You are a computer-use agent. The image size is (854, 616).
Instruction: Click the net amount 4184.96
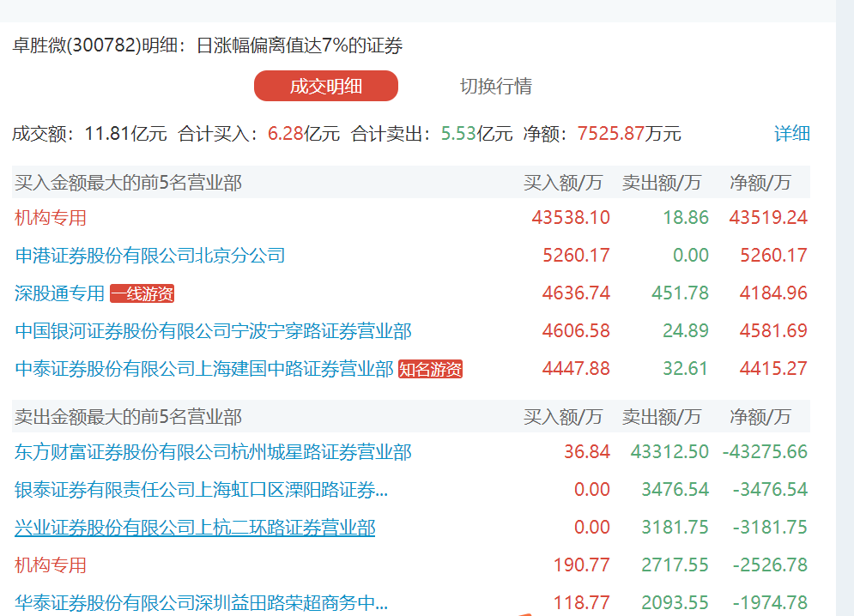[773, 293]
